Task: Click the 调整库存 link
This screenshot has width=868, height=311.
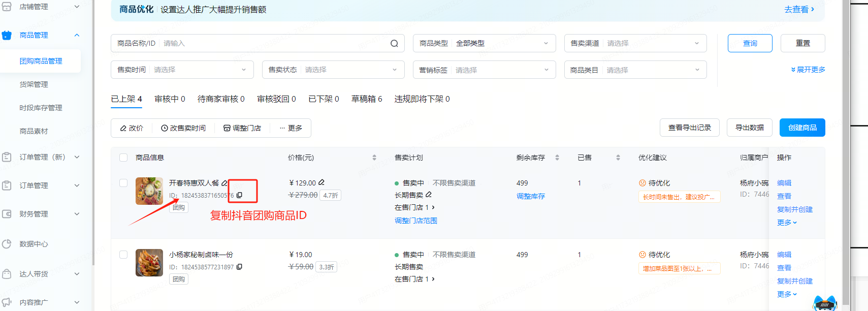Action: coord(530,196)
